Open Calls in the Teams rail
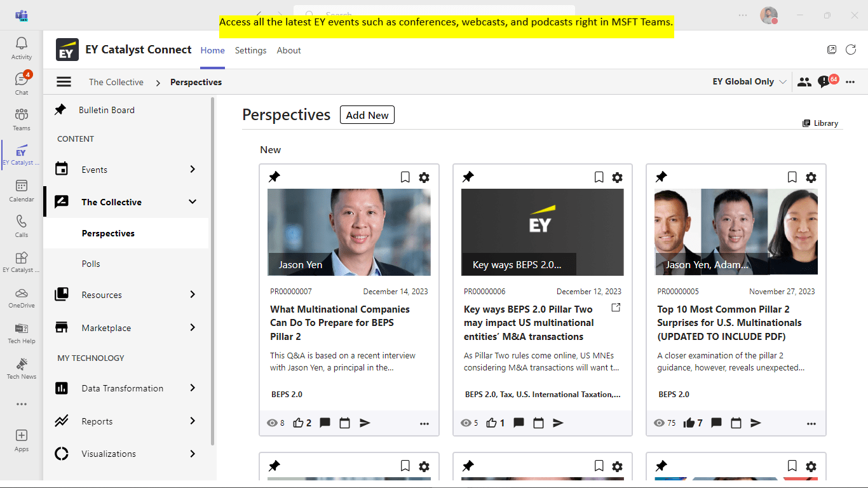 [22, 226]
